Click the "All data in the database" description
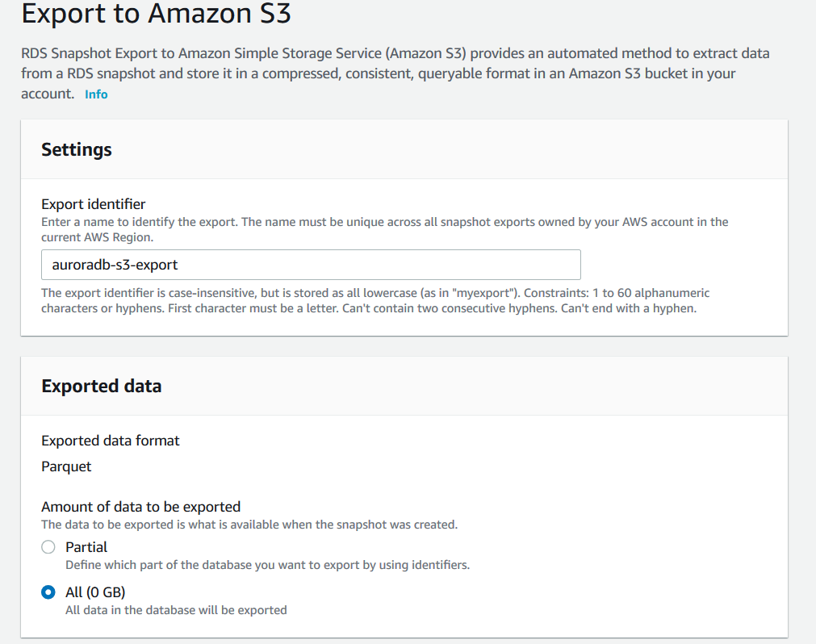 click(x=176, y=610)
